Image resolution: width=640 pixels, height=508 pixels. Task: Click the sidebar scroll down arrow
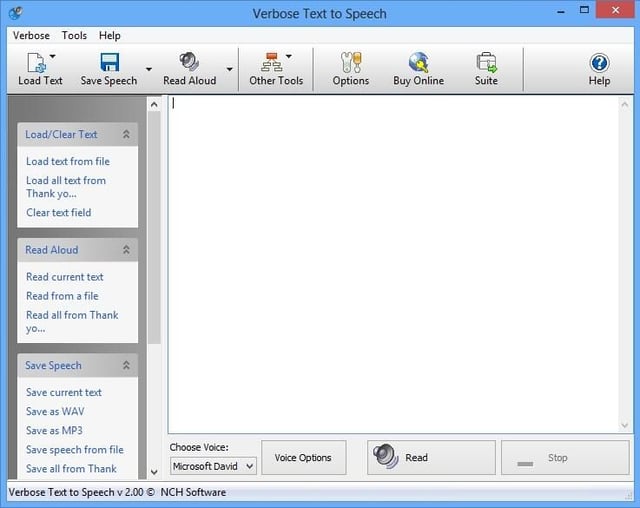[154, 472]
